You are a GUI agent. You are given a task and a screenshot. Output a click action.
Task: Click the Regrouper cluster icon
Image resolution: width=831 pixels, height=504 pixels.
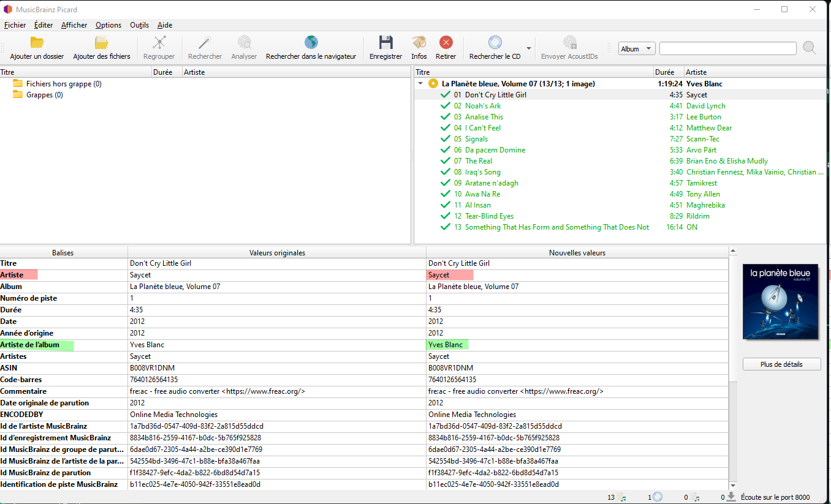point(159,42)
